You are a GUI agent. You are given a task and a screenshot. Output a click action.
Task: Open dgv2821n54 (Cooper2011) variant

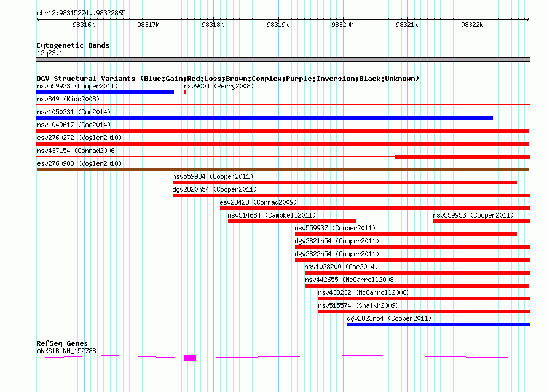(337, 241)
